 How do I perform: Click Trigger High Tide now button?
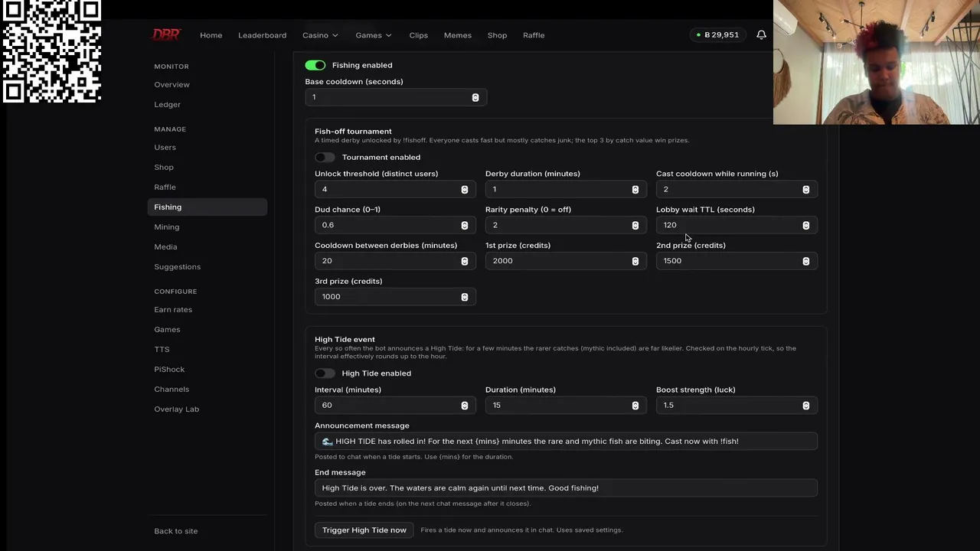click(x=364, y=530)
